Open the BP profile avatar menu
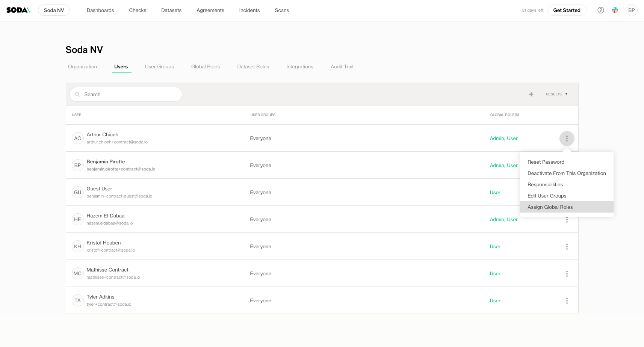The height and width of the screenshot is (347, 644). point(632,10)
